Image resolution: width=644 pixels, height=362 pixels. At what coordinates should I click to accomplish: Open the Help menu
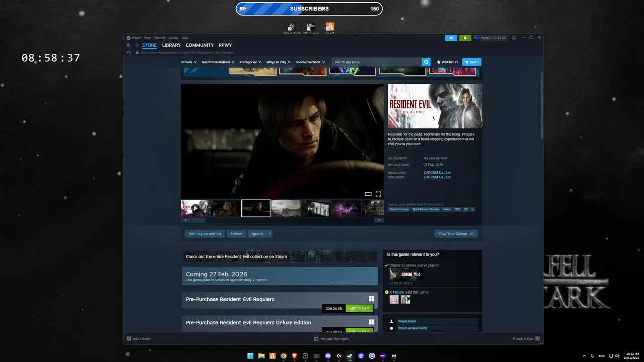coord(185,38)
